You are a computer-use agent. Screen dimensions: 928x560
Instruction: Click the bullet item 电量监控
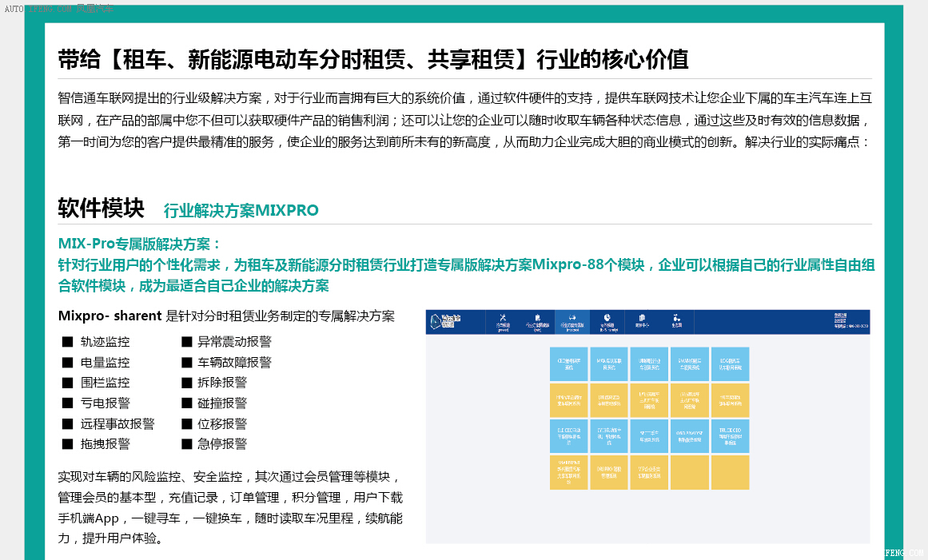click(x=105, y=363)
